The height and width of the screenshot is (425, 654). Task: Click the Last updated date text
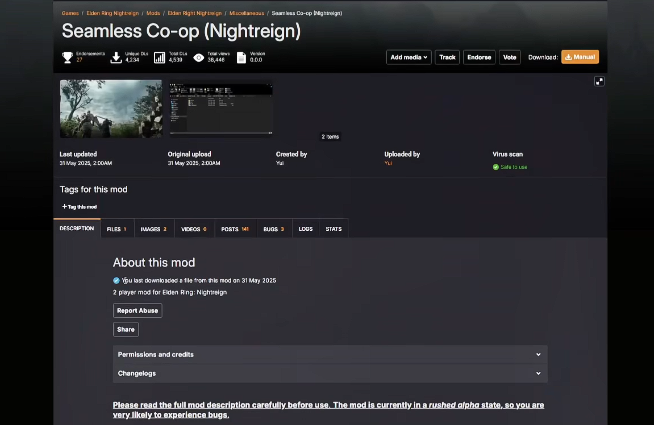click(86, 163)
